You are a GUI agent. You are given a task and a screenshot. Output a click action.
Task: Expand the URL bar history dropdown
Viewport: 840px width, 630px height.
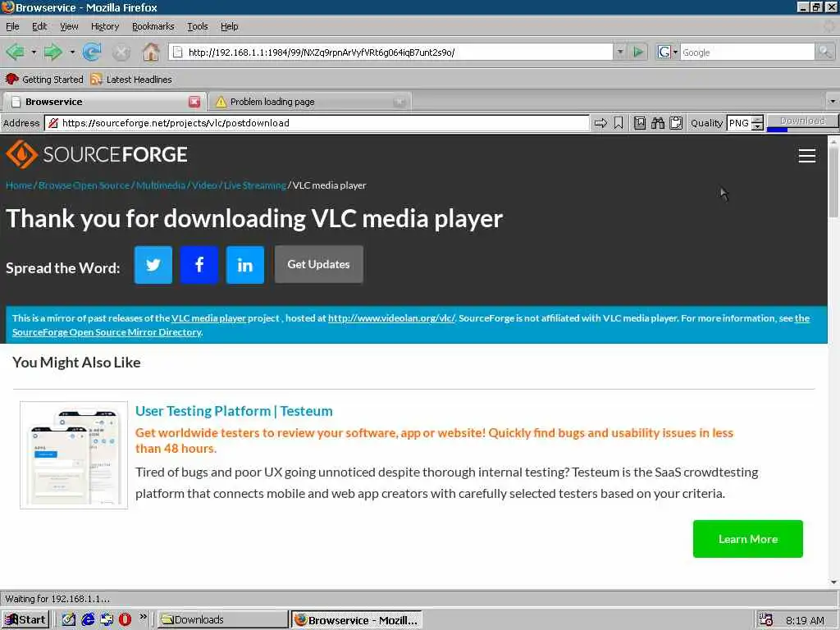pyautogui.click(x=620, y=52)
